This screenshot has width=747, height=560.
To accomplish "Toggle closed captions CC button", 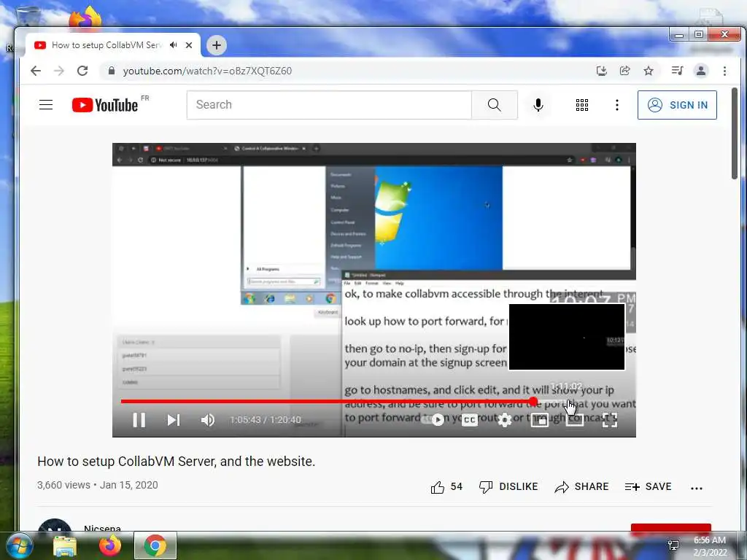I will coord(470,420).
